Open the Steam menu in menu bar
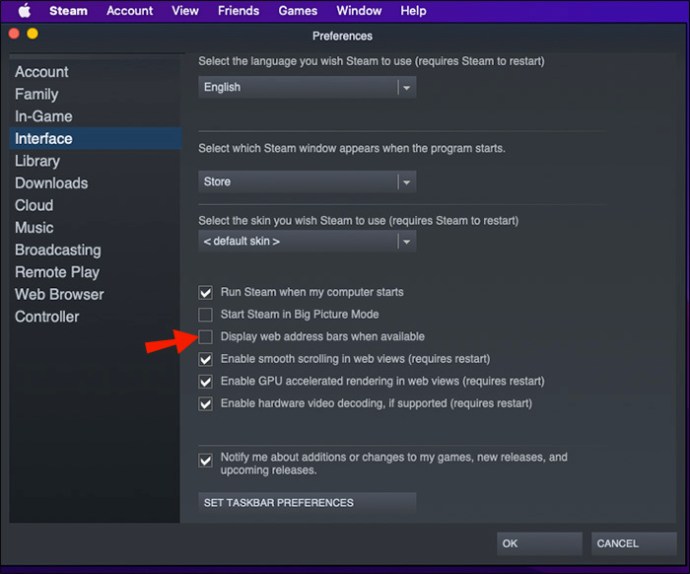The height and width of the screenshot is (574, 690). coord(68,11)
